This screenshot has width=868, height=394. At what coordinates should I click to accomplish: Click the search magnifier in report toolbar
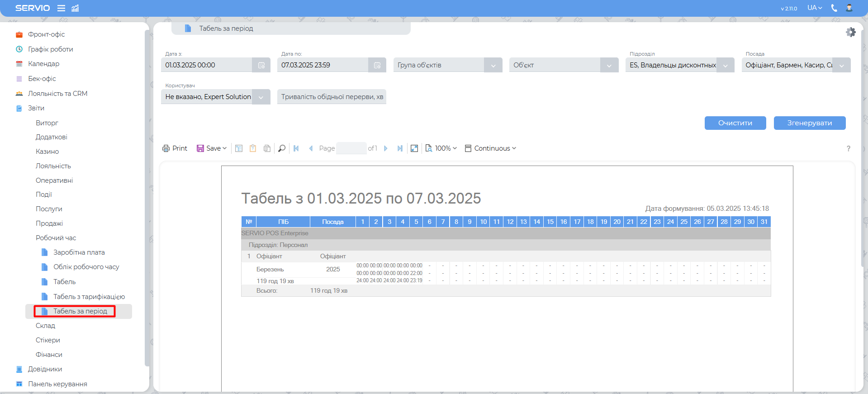pyautogui.click(x=282, y=148)
